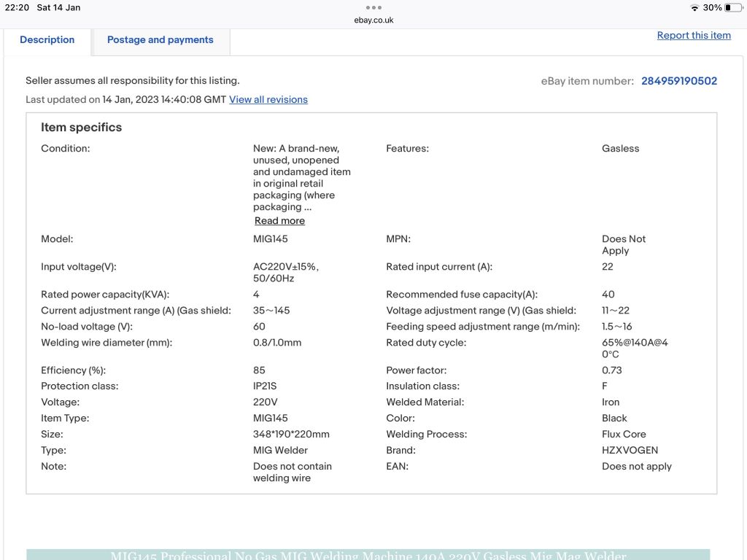Select Note value Does not contain welding wire
This screenshot has width=747, height=560.
pos(292,472)
